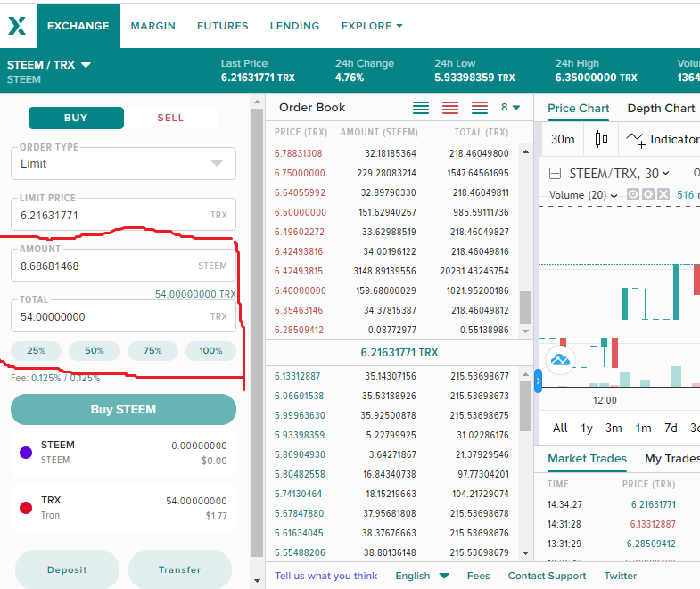Click the left panel vertical scrollbar
The image size is (700, 589).
click(x=257, y=332)
